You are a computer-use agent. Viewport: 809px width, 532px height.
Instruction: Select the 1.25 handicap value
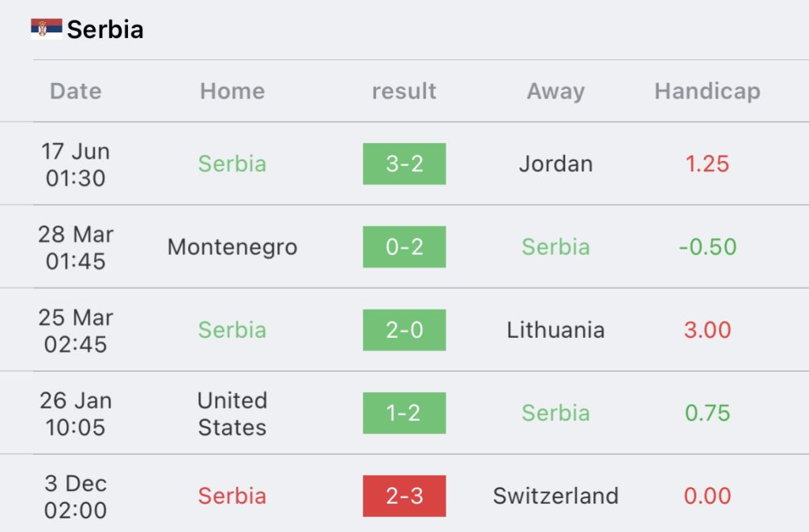coord(707,164)
